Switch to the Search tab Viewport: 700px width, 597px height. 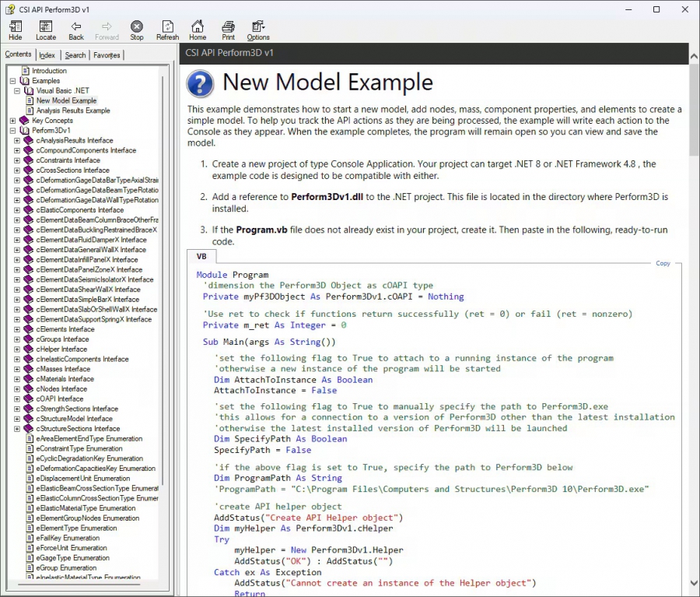75,55
